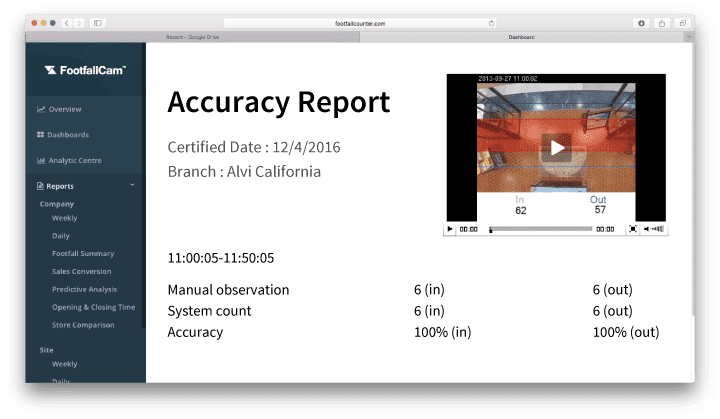Viewport: 720px width, 419px height.
Task: Reload the page with refresh icon
Action: tap(491, 23)
